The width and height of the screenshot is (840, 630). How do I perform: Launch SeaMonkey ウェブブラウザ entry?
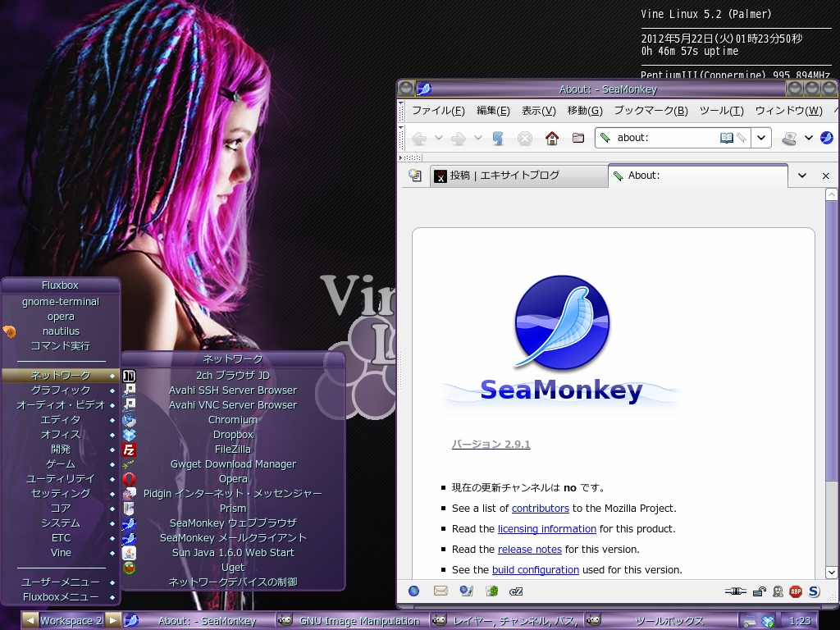[233, 523]
